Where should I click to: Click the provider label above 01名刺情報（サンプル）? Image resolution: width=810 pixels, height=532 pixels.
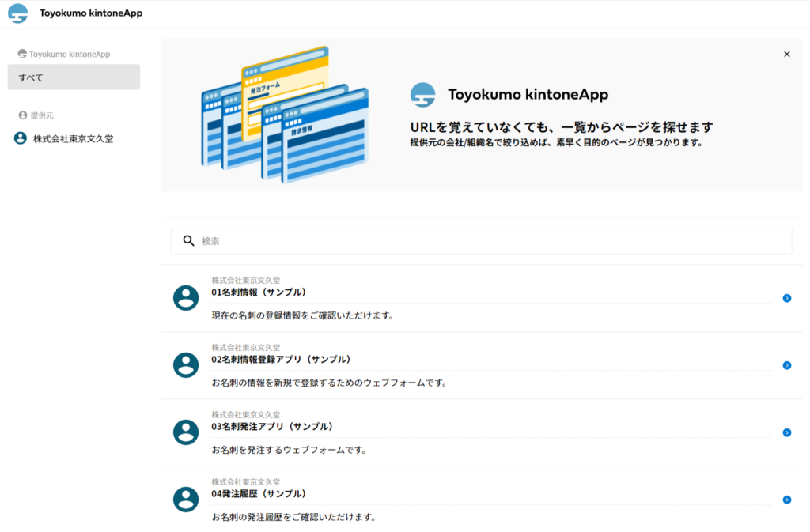[x=246, y=280]
